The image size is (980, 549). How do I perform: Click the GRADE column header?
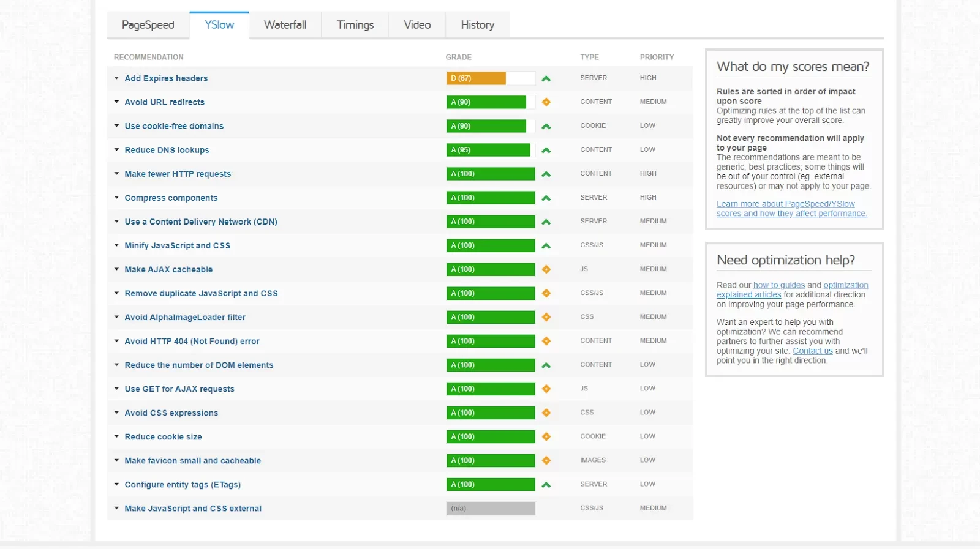point(459,57)
